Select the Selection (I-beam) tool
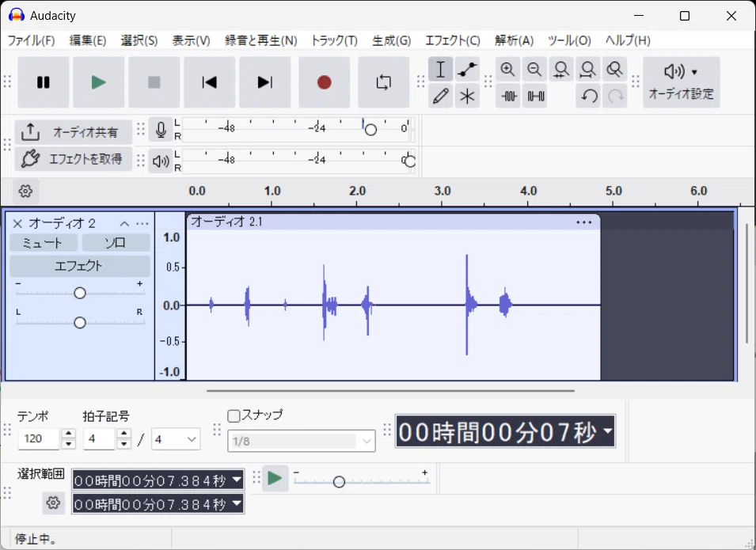The image size is (756, 550). [x=440, y=70]
